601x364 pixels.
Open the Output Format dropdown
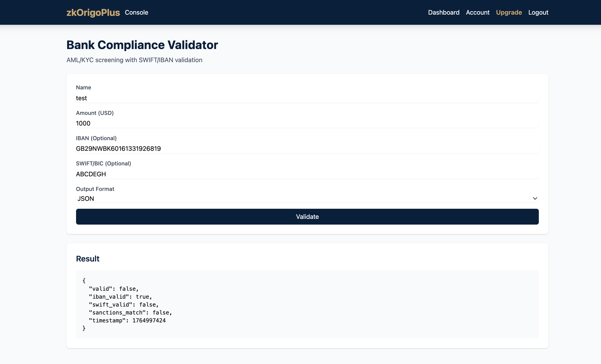(x=307, y=198)
